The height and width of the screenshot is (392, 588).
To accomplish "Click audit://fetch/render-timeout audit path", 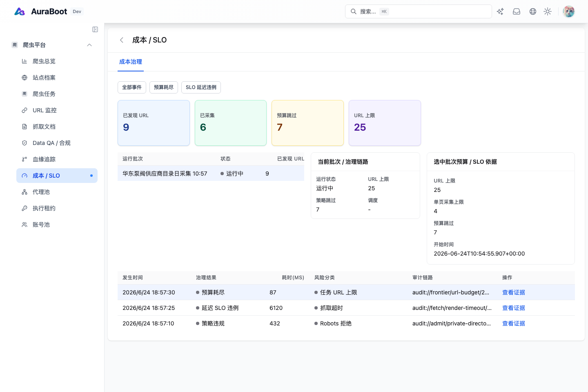I will pos(452,308).
